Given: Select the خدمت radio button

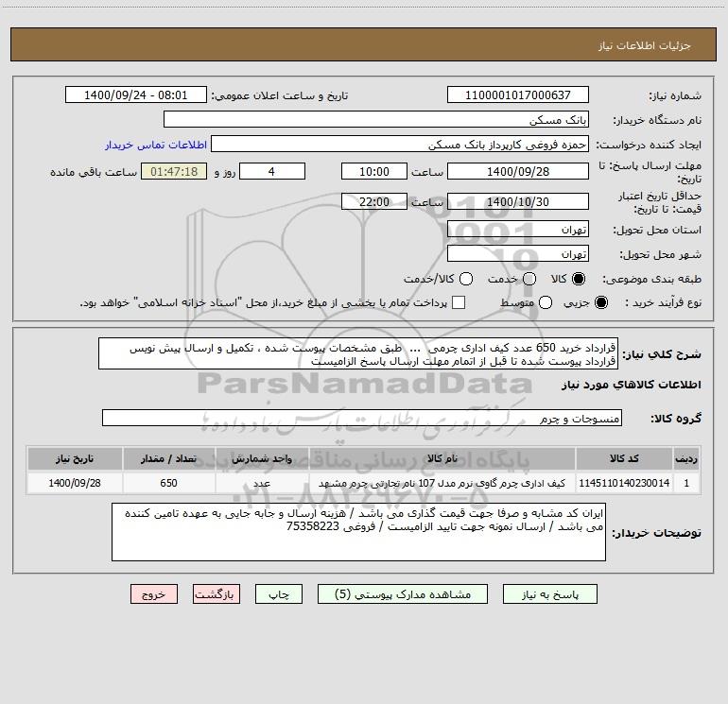Looking at the screenshot, I should click(x=529, y=279).
